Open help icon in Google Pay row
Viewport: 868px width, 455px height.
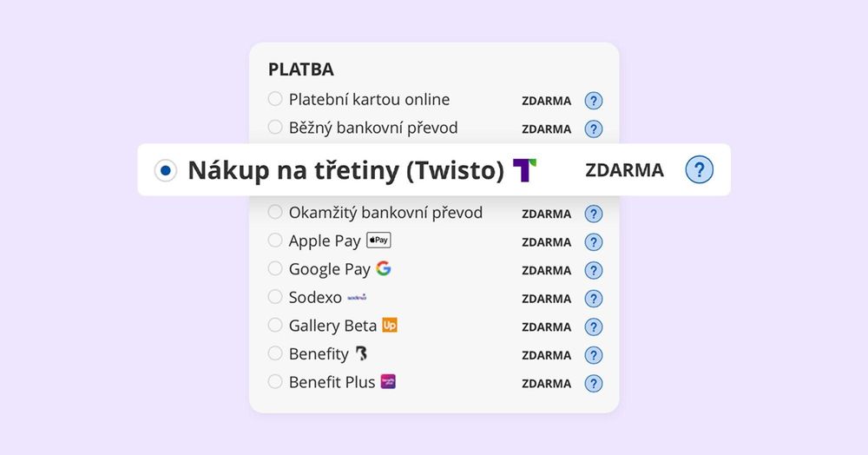[x=594, y=270]
